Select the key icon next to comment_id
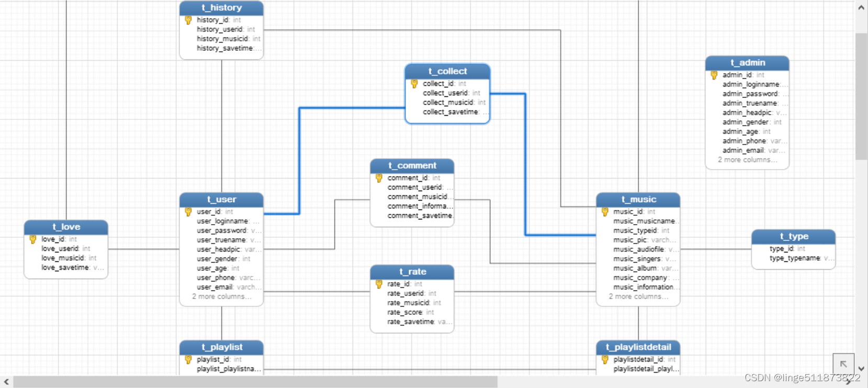Screen dimensions: 868x388 tap(379, 178)
